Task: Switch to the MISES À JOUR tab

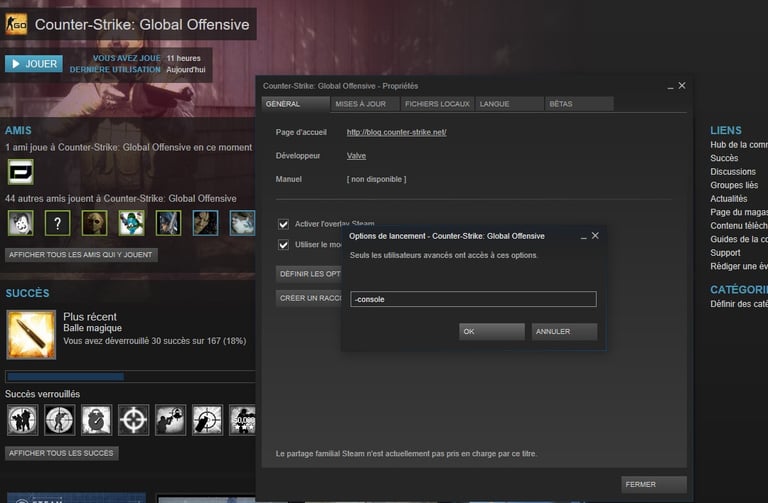Action: 365,104
